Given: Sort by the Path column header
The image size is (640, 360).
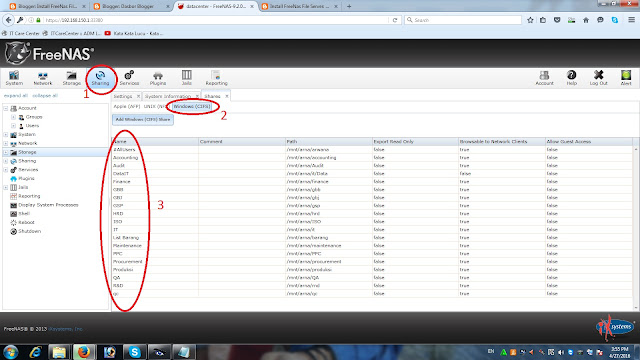Looking at the screenshot, I should pos(328,142).
